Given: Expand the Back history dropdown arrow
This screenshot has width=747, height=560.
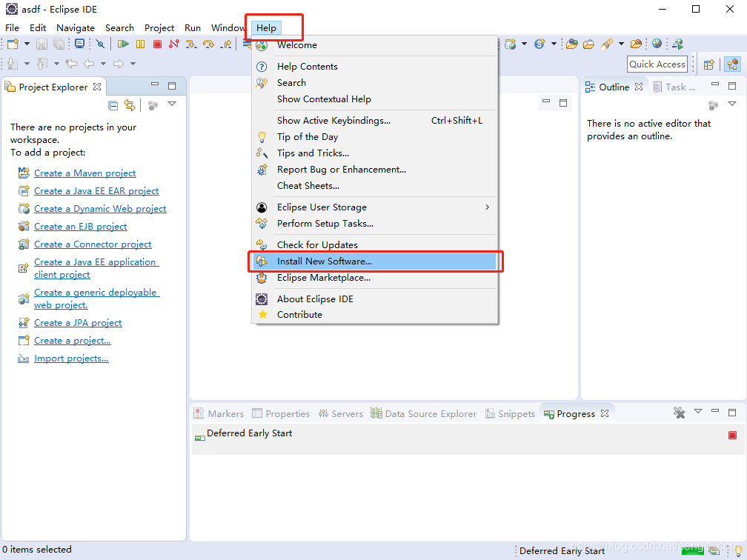Looking at the screenshot, I should coord(103,64).
